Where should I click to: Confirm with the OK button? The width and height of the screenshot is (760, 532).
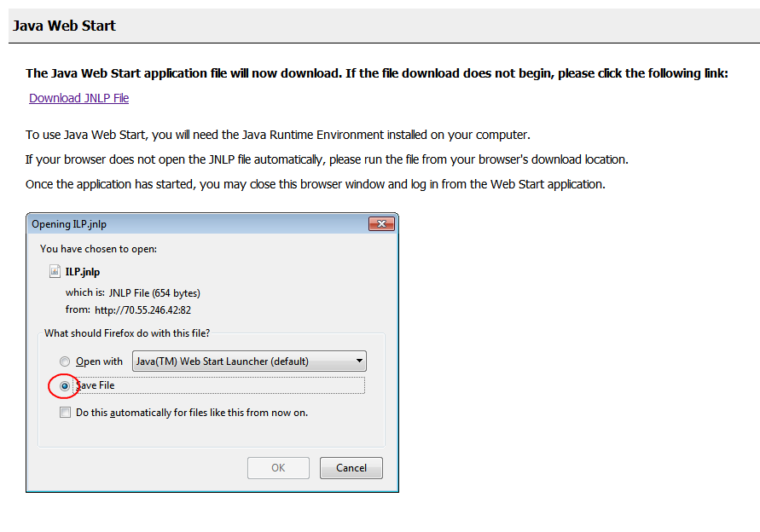(x=278, y=468)
